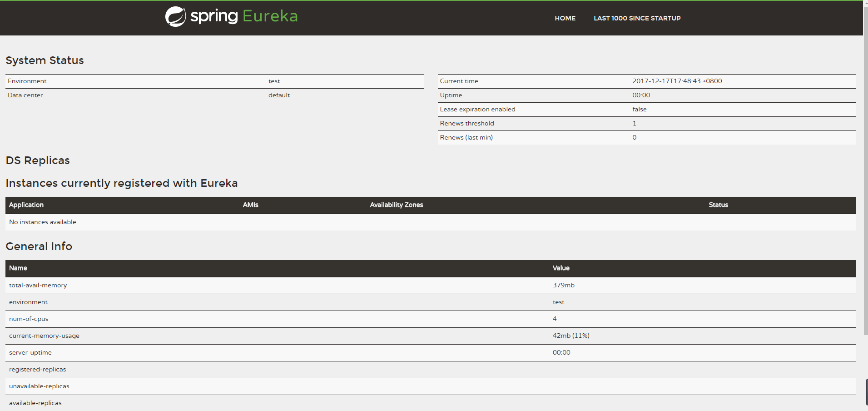Click the Status column header

[x=718, y=205]
